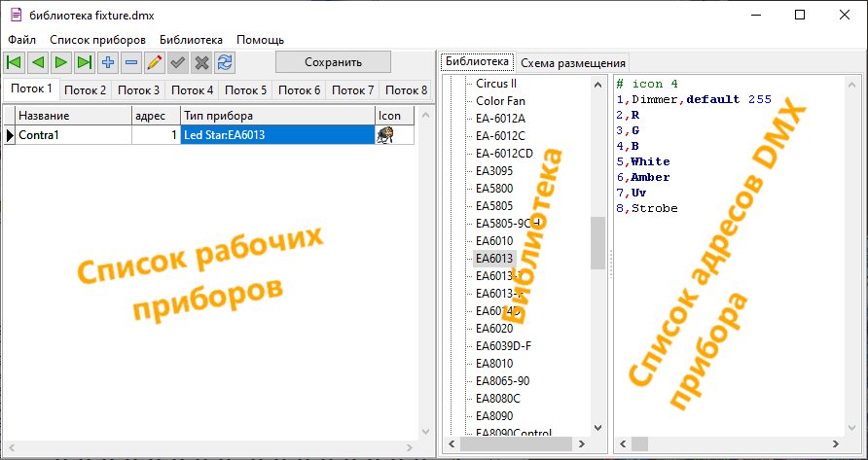Add a new fixture with plus icon
The height and width of the screenshot is (460, 868).
108,62
